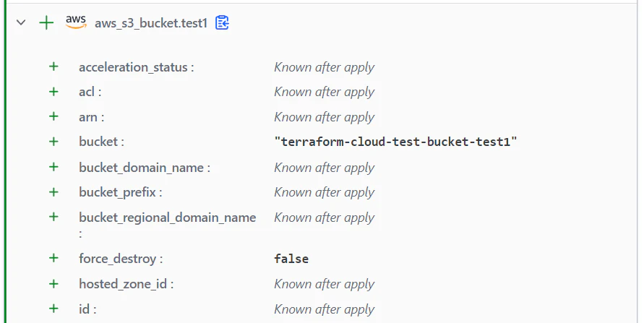Select the aws_s3_bucket.test1 resource title
The image size is (644, 323).
pyautogui.click(x=151, y=23)
